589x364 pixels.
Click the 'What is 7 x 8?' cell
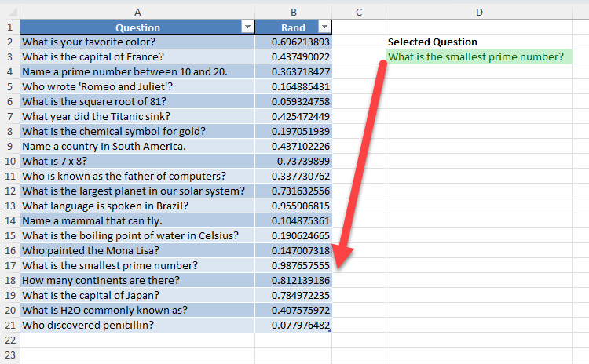[137, 161]
